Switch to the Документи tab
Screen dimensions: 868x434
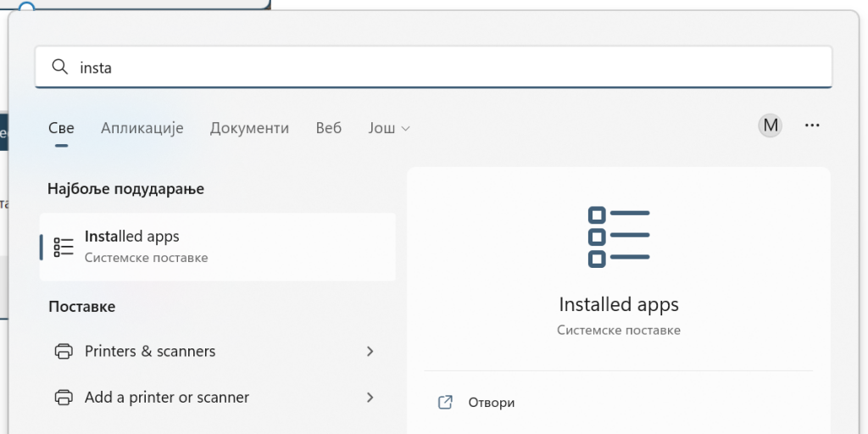pos(249,129)
